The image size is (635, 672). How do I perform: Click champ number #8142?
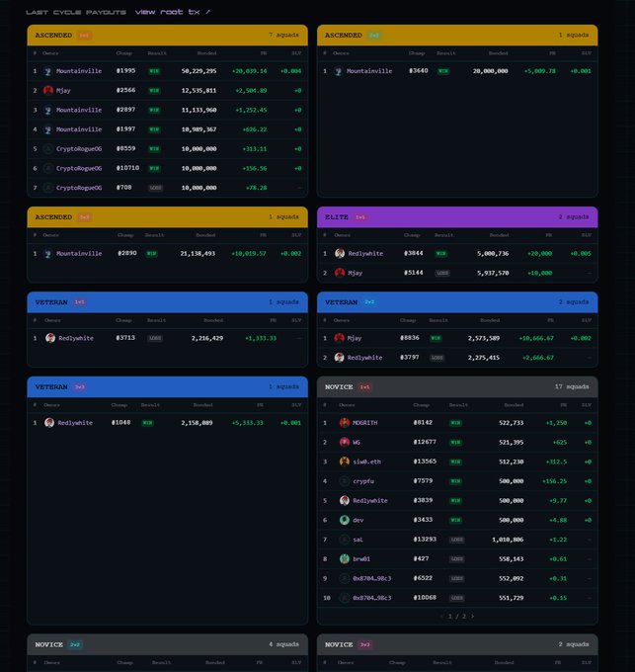point(423,423)
